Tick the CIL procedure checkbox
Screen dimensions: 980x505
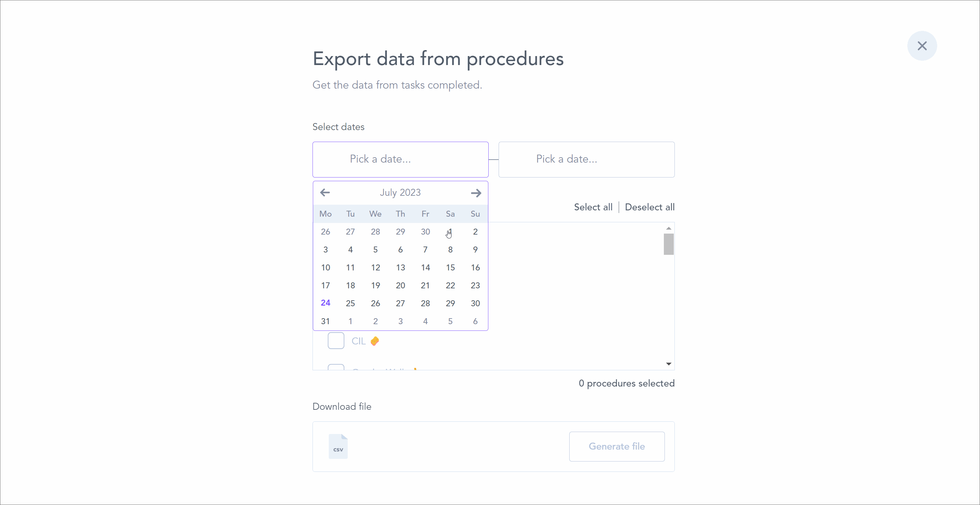point(335,341)
